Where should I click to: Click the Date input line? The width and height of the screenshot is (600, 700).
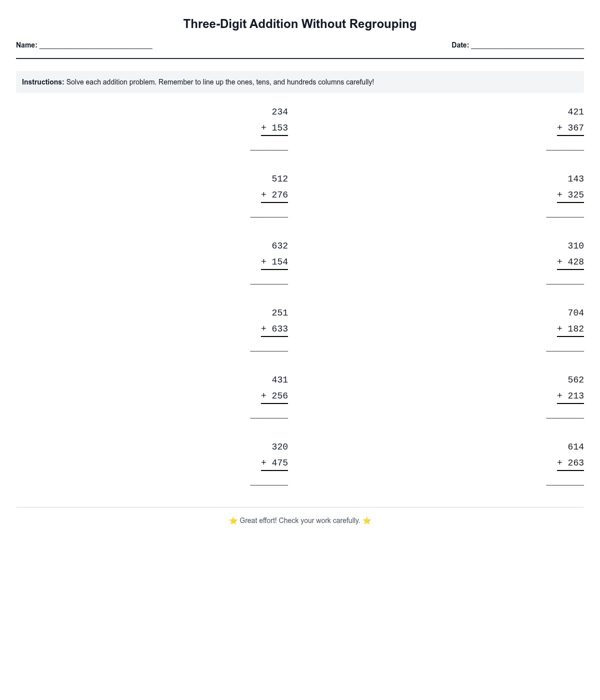tap(527, 45)
